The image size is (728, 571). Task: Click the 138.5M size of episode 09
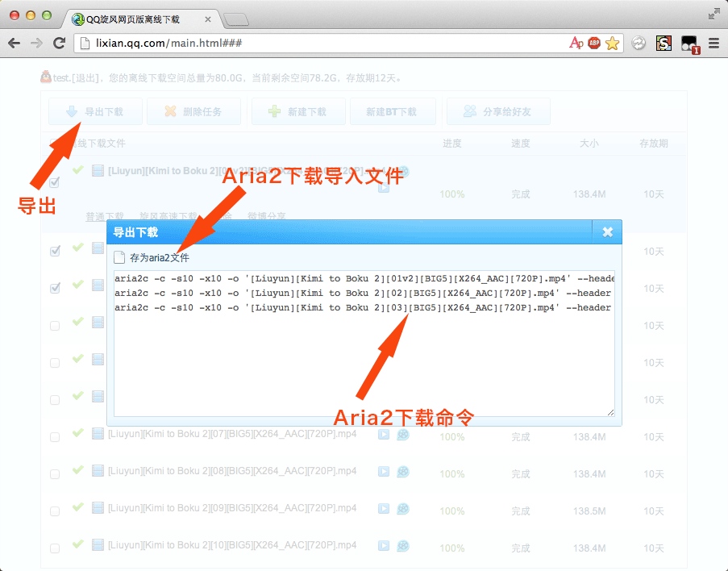coord(589,511)
